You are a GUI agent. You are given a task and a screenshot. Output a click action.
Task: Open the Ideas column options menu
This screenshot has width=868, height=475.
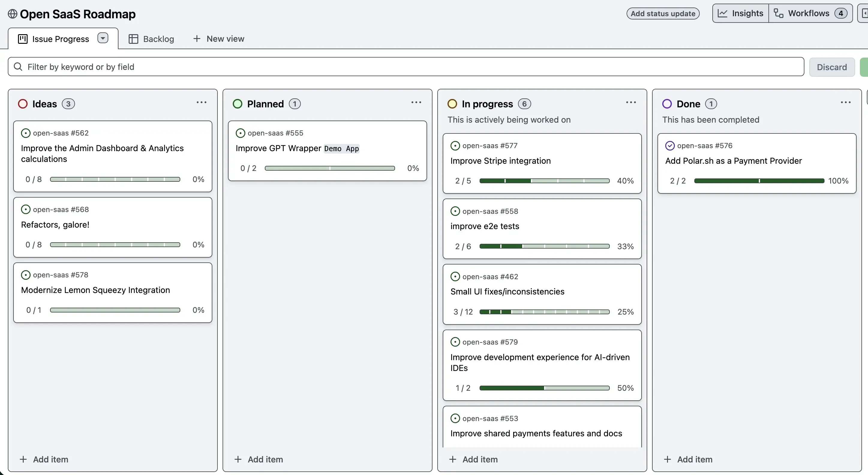point(201,103)
